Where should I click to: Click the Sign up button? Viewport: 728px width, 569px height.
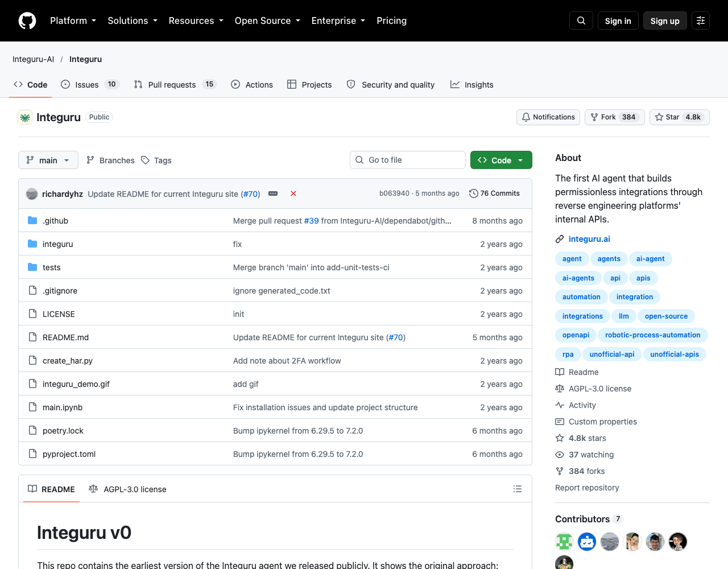[665, 20]
